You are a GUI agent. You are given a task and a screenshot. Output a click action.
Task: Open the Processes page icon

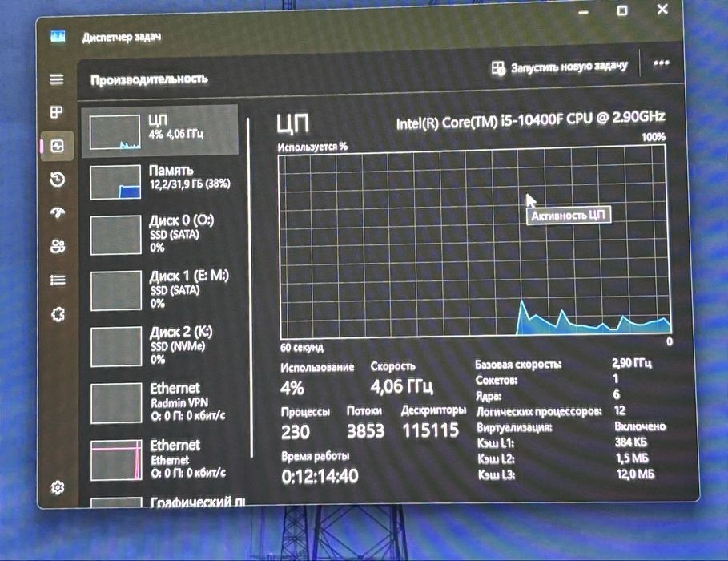(57, 112)
